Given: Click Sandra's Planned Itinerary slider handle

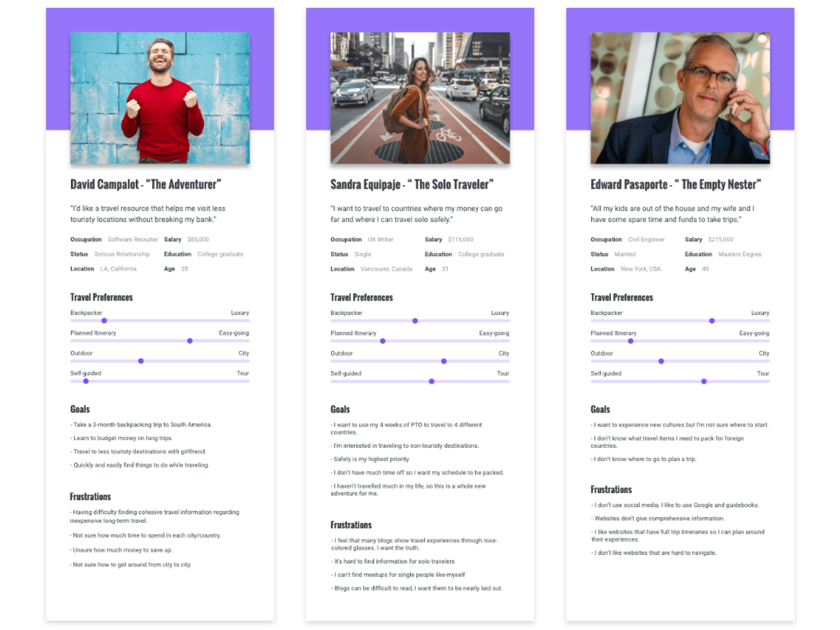Looking at the screenshot, I should [383, 341].
